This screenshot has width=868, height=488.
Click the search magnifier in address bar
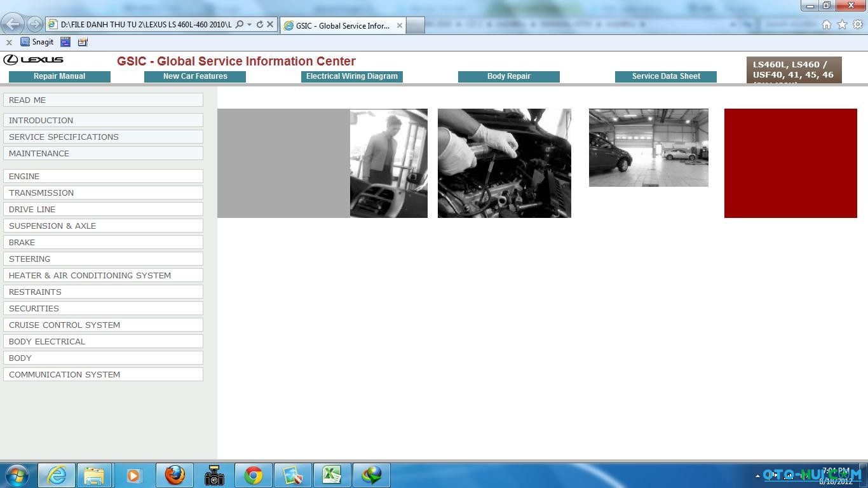pos(240,24)
